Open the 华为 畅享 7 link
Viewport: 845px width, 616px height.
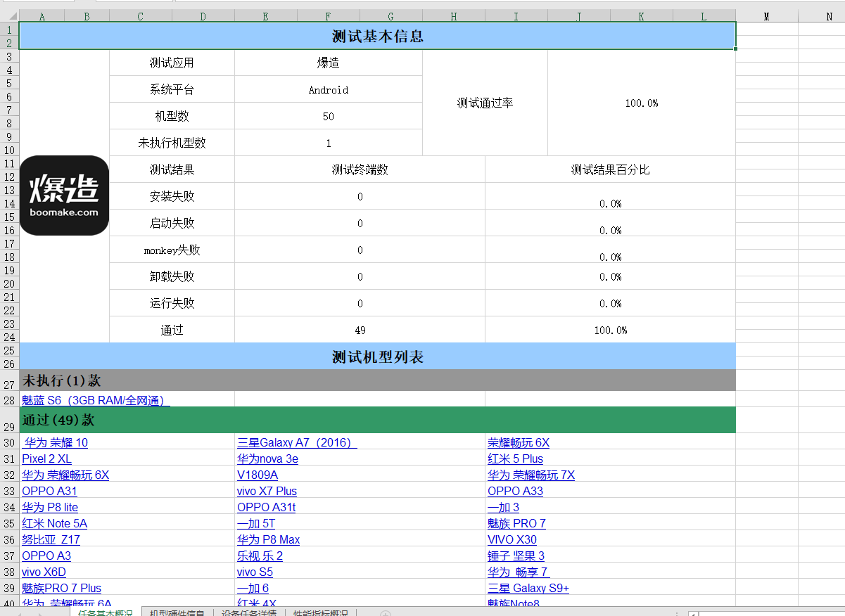[x=518, y=572]
